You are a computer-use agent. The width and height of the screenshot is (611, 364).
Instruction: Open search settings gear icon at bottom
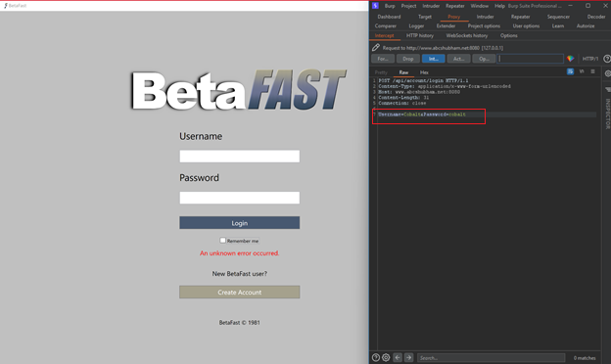pyautogui.click(x=386, y=357)
